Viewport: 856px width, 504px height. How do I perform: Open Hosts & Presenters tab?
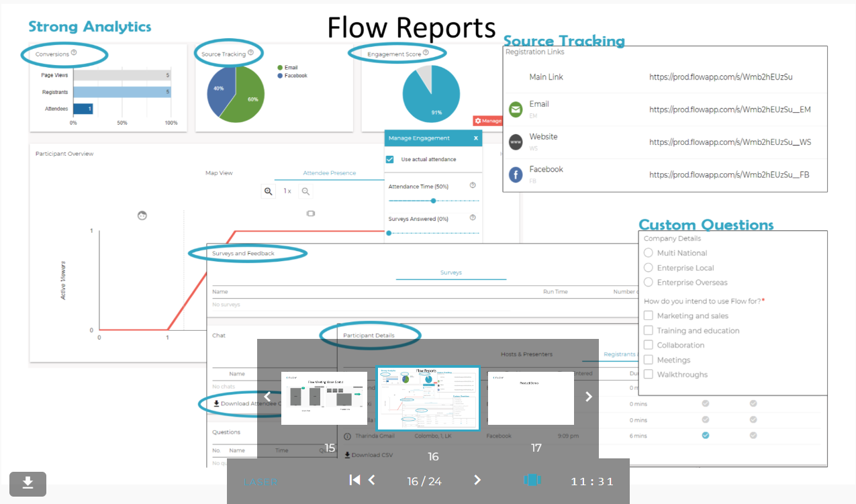tap(527, 354)
